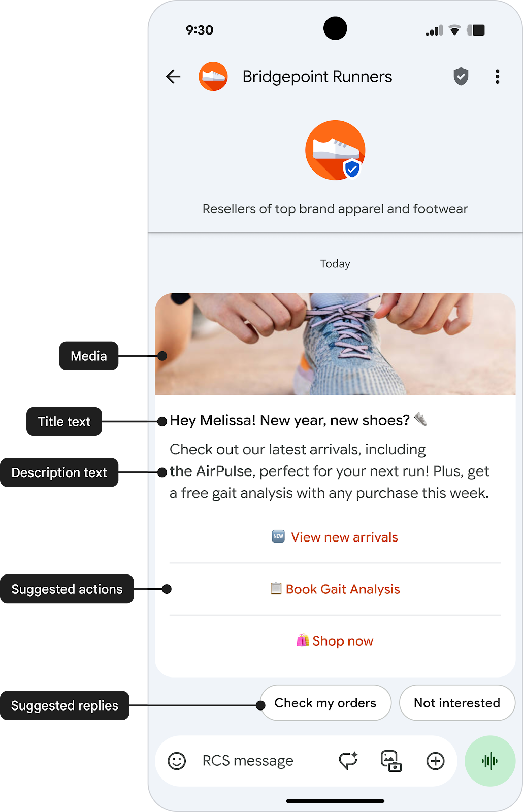This screenshot has width=523, height=812.
Task: Tap Book Gait Analysis action
Action: coord(335,589)
